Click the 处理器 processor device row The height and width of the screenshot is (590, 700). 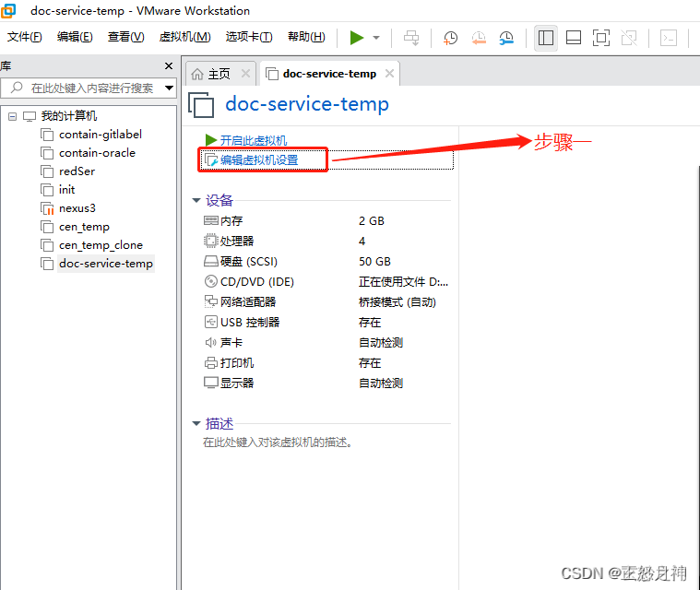coord(326,242)
